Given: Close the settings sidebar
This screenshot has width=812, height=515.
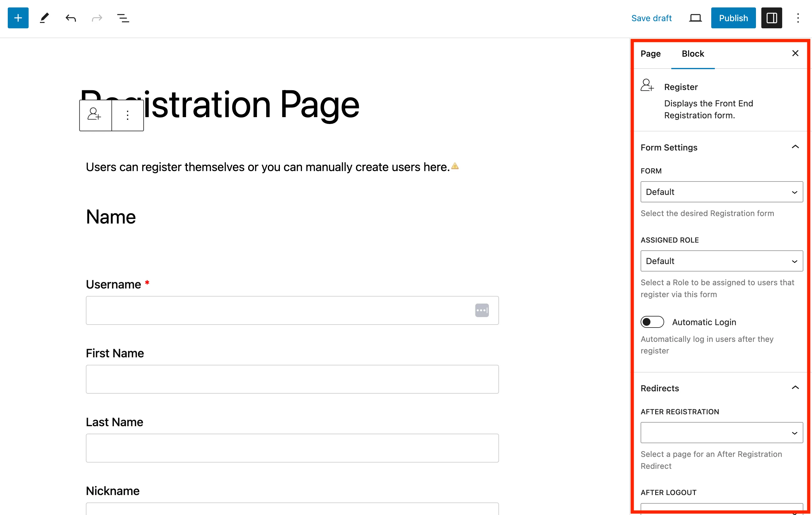Looking at the screenshot, I should [x=795, y=53].
